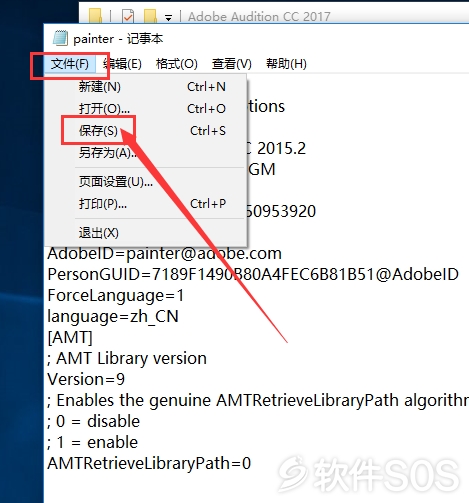
Task: Click the checkmark properties icon in Explorer toolbar
Action: point(128,16)
